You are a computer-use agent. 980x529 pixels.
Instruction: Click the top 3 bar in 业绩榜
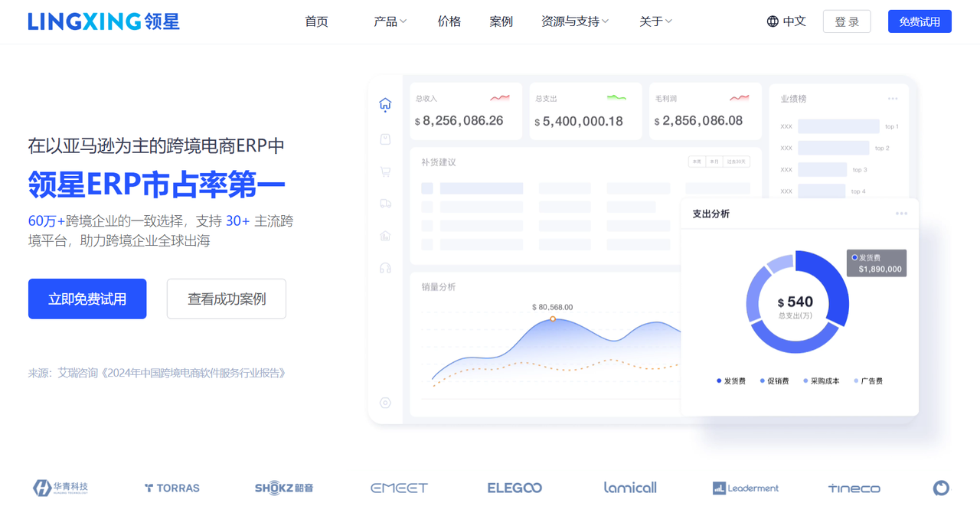pyautogui.click(x=822, y=169)
